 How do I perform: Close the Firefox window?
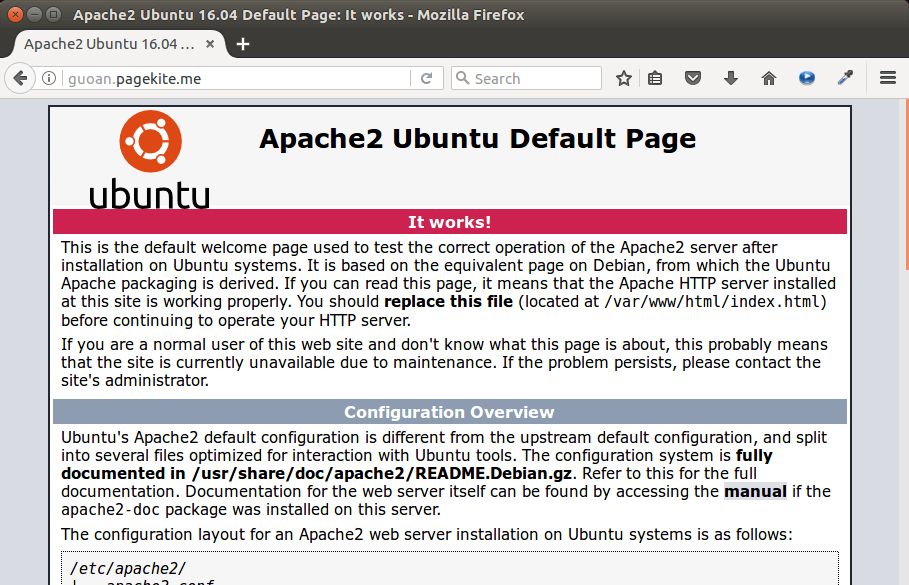coord(15,15)
